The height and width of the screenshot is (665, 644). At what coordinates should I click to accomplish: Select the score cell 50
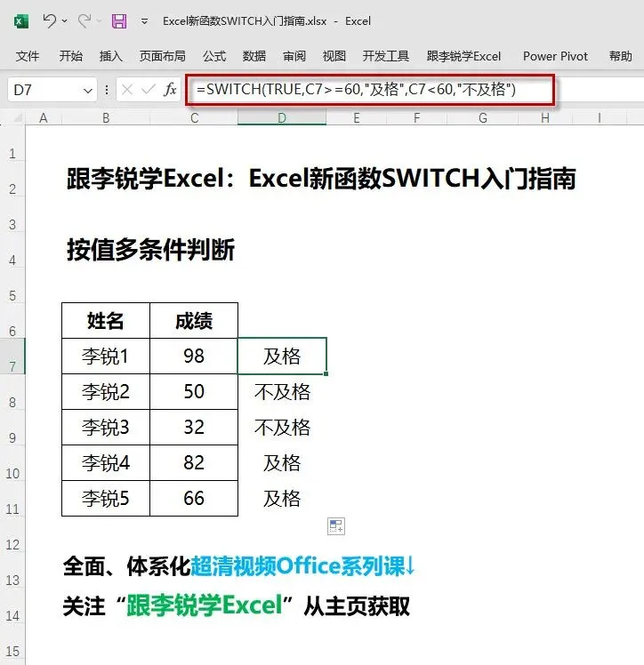coord(194,392)
